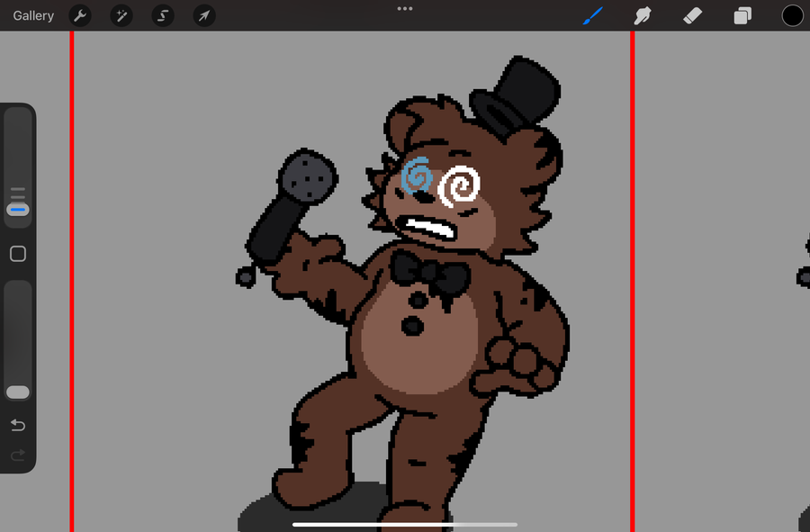Viewport: 810px width, 532px height.
Task: Select the Brush tool
Action: click(x=592, y=15)
